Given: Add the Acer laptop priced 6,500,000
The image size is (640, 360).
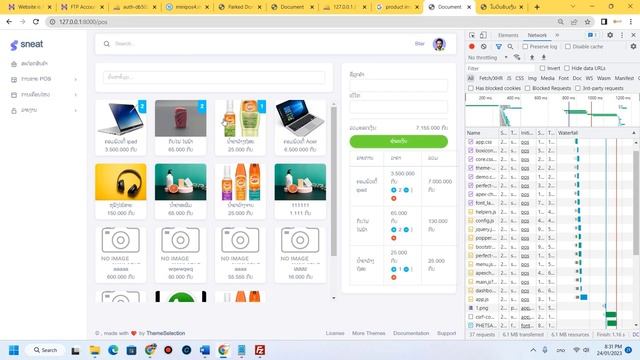Looking at the screenshot, I should click(300, 127).
